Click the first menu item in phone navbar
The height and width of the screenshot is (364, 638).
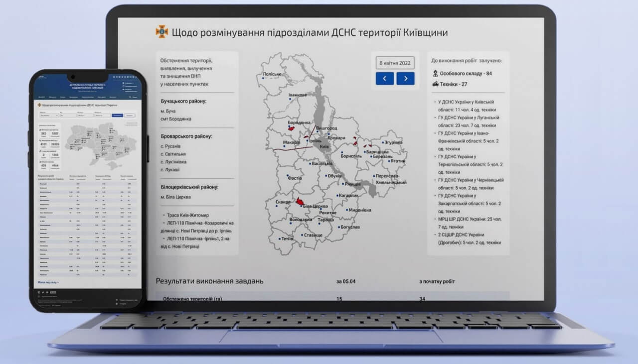(41, 97)
